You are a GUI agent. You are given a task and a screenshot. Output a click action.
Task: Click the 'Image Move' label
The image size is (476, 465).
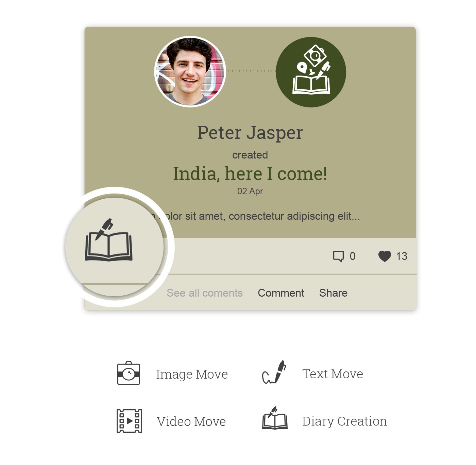click(x=192, y=374)
